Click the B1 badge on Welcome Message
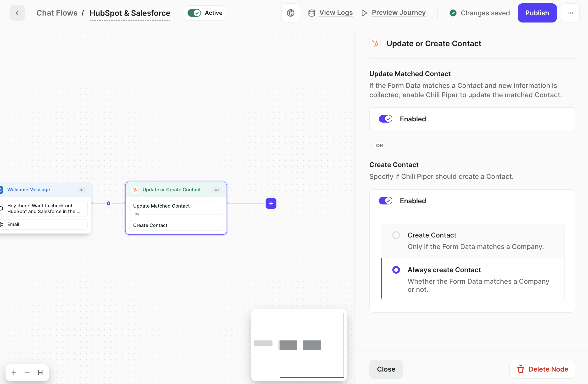Screen dimensions: 588x384 82,190
